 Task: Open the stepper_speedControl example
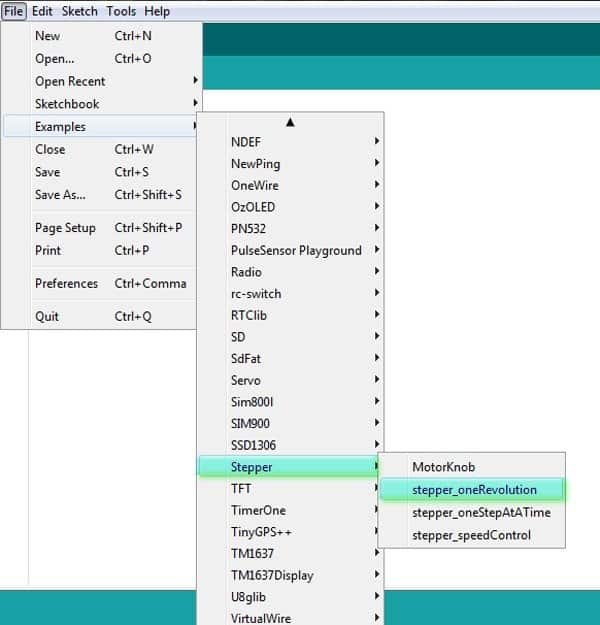coord(472,535)
